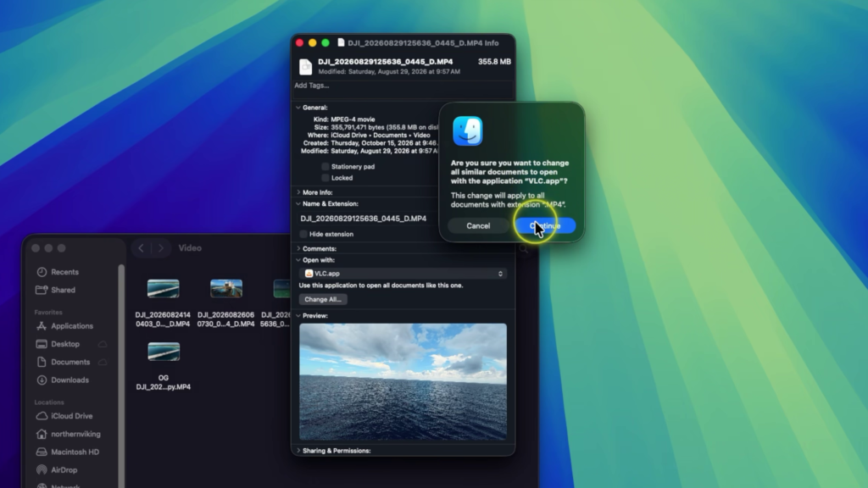
Task: Close the Info window with the red button
Action: click(x=299, y=42)
